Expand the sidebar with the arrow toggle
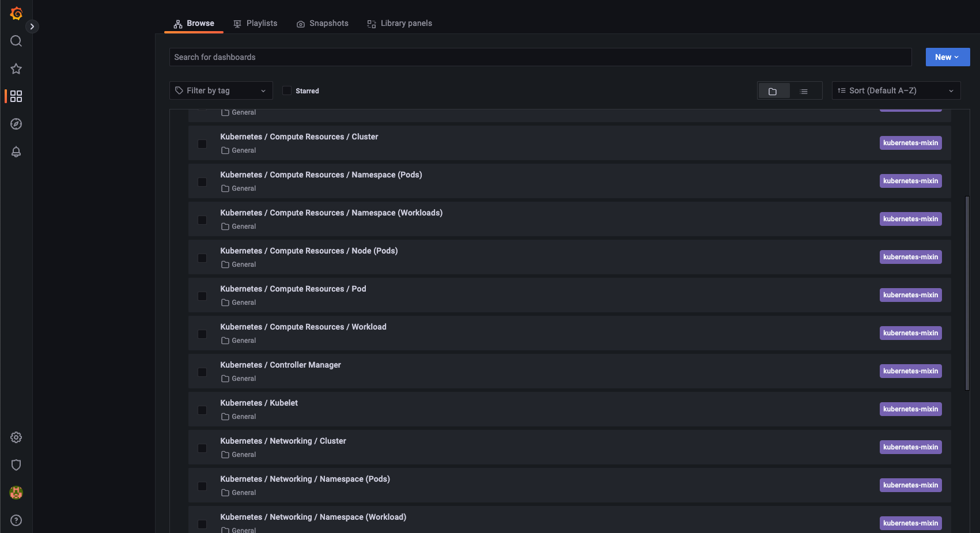 pos(32,27)
